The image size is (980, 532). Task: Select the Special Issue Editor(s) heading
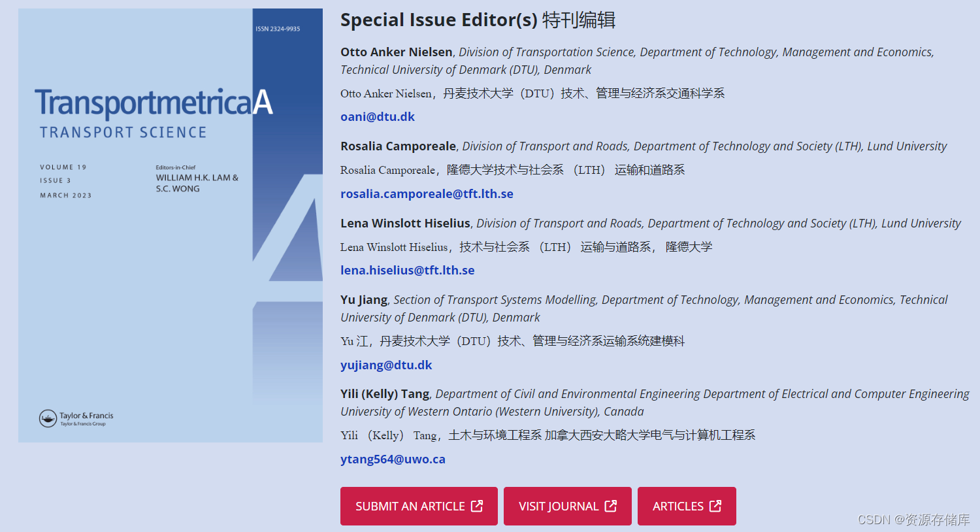coord(480,20)
